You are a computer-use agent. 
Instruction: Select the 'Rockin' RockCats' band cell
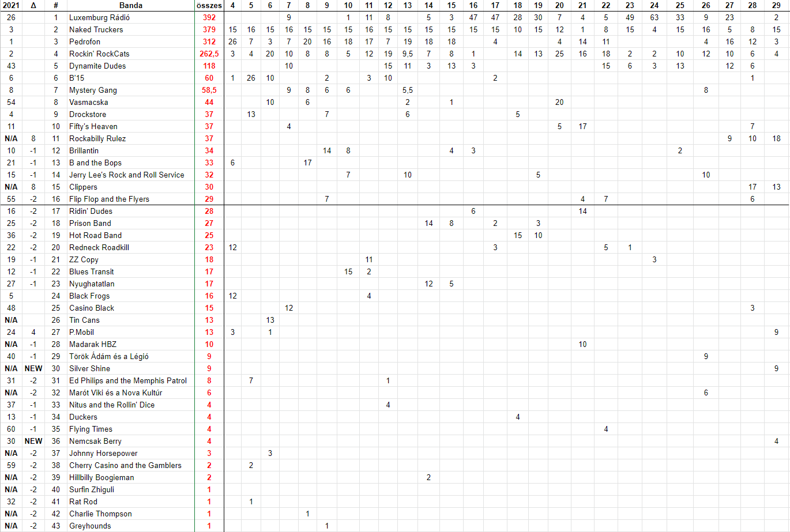[99, 54]
